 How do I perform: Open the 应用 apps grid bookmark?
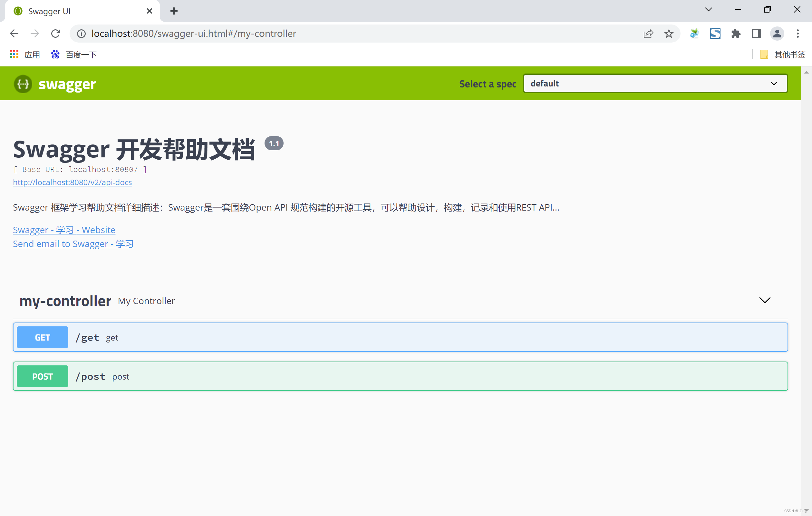click(x=24, y=54)
